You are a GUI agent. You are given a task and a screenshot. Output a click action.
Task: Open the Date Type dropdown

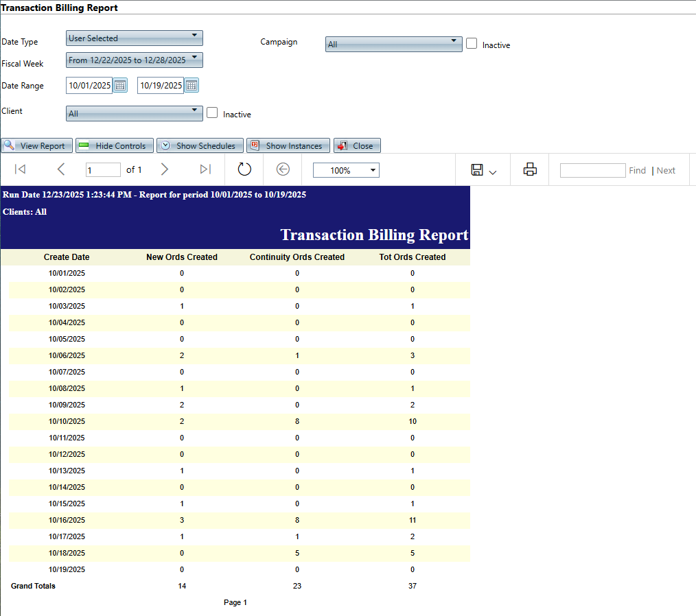click(x=135, y=38)
